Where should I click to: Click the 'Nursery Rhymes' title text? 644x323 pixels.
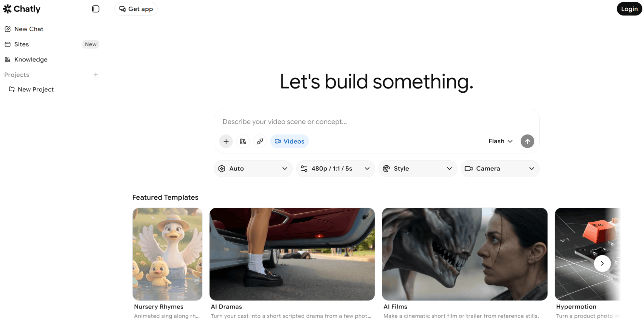pyautogui.click(x=159, y=307)
